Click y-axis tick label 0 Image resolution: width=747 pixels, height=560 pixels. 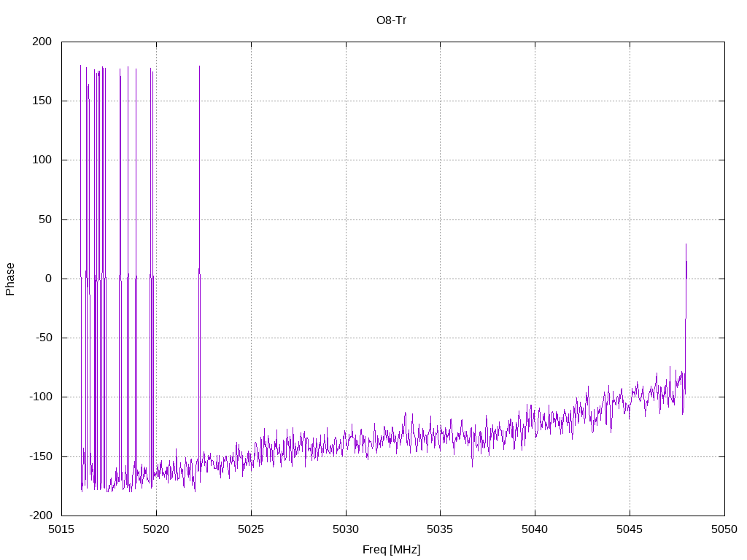pos(49,279)
